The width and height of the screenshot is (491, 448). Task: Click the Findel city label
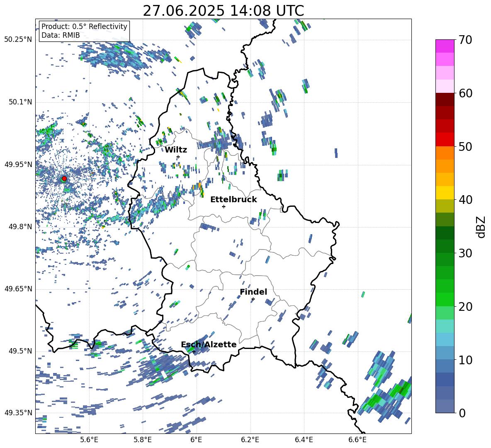253,292
